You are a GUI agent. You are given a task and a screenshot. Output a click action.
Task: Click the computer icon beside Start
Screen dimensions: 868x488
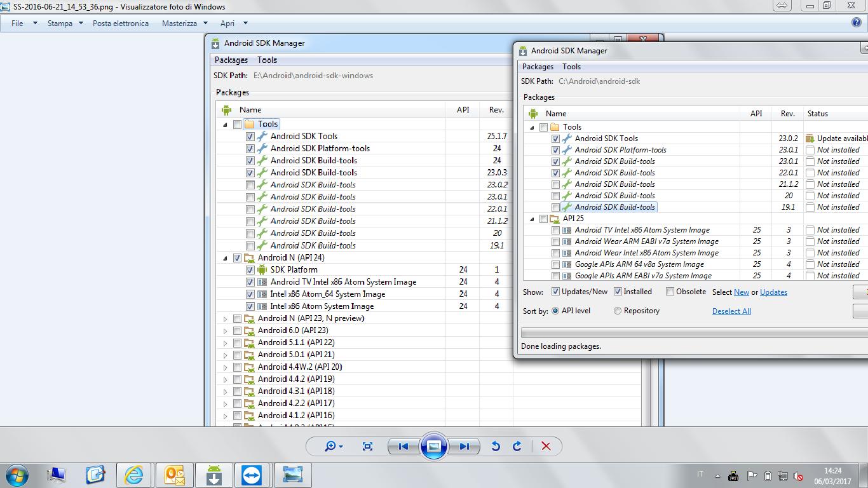point(56,475)
